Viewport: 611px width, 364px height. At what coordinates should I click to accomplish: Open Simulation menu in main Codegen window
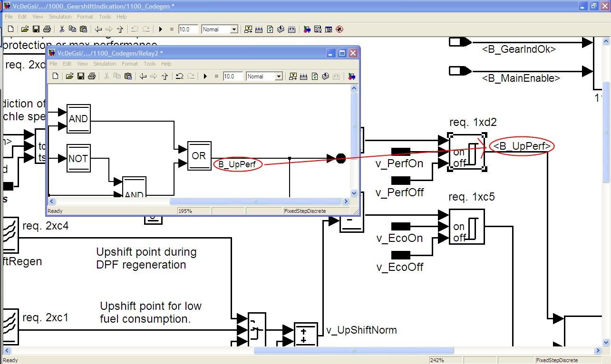(x=60, y=17)
